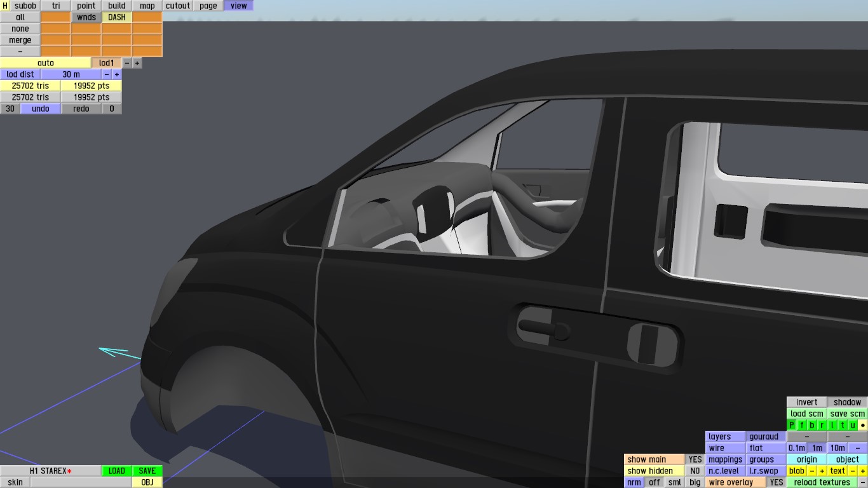Select the b back view button
The height and width of the screenshot is (488, 868).
click(812, 425)
